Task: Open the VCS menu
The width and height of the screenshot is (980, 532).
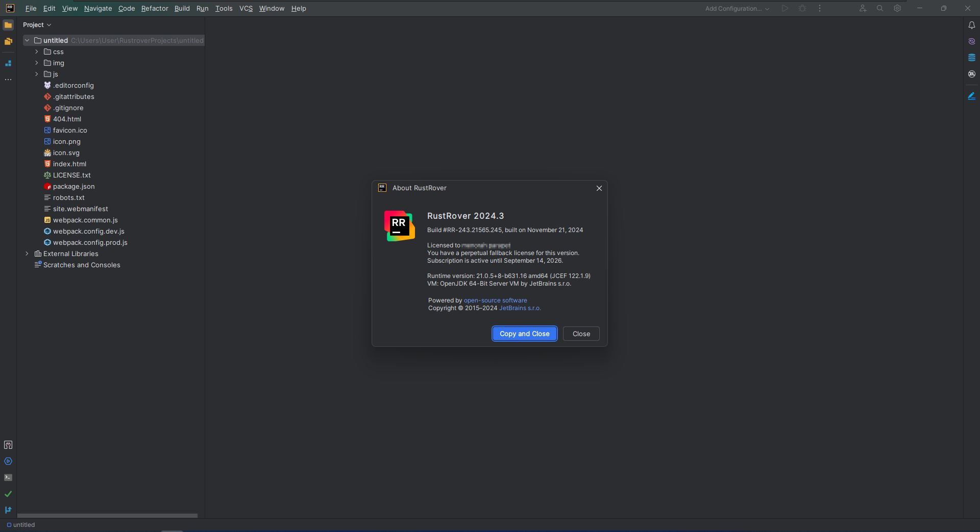Action: [246, 8]
